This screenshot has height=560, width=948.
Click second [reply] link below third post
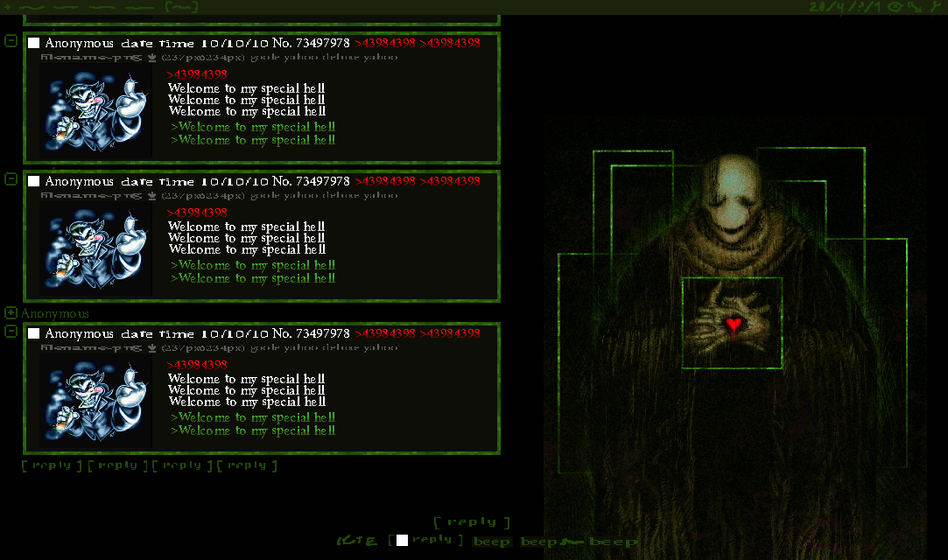(x=117, y=465)
